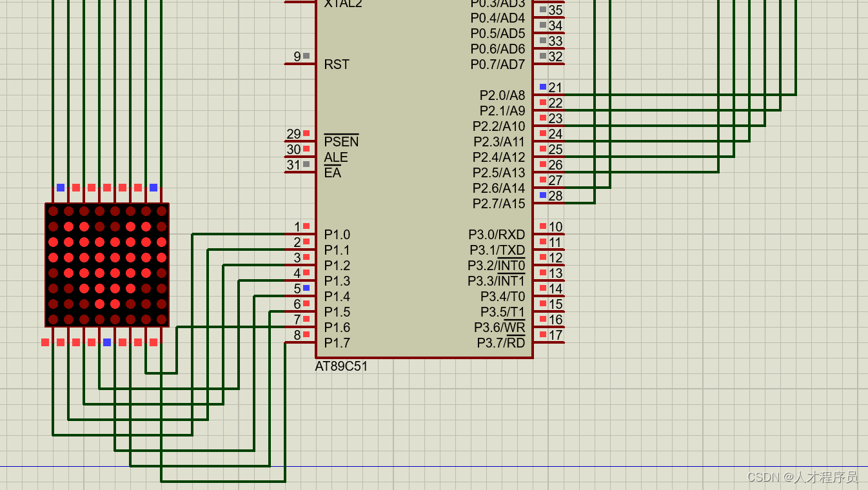The height and width of the screenshot is (490, 868).
Task: Select pin number 30 beside ALE
Action: [x=294, y=150]
